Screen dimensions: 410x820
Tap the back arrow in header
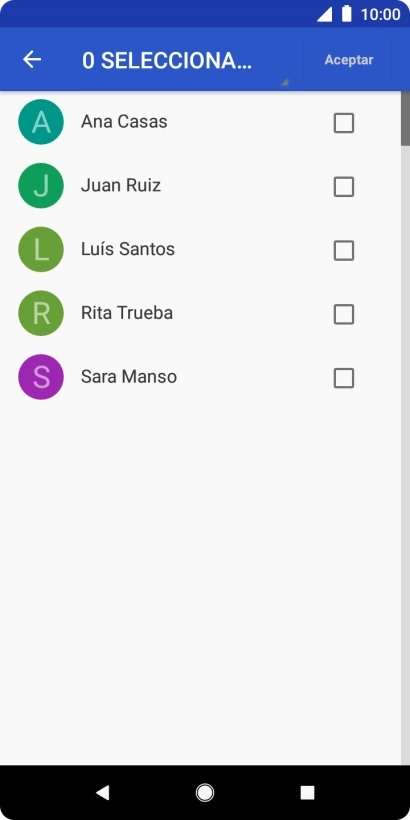coord(32,60)
